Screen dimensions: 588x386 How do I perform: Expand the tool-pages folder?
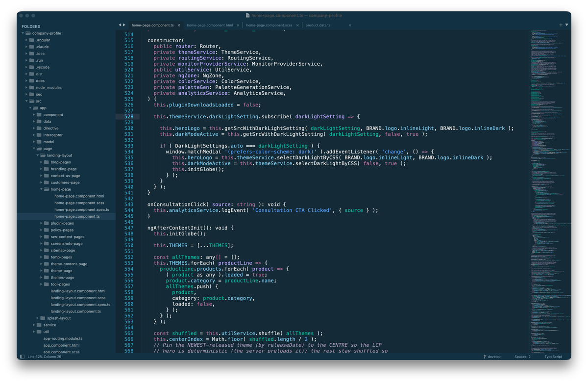[41, 284]
